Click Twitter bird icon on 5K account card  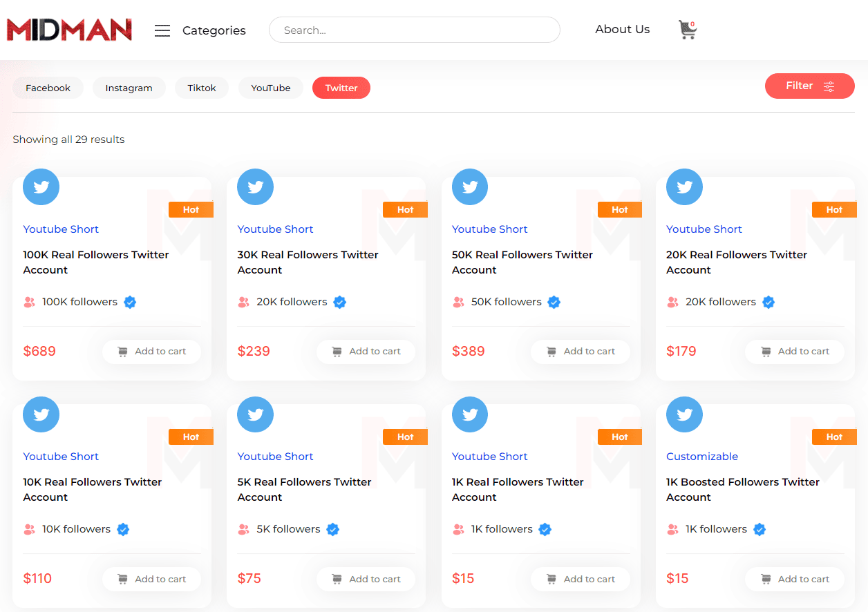(256, 414)
